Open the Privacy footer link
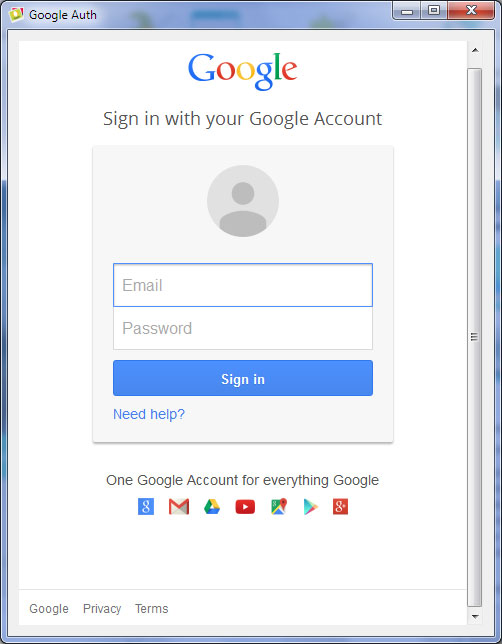Screen dimensions: 502x644 (x=102, y=608)
